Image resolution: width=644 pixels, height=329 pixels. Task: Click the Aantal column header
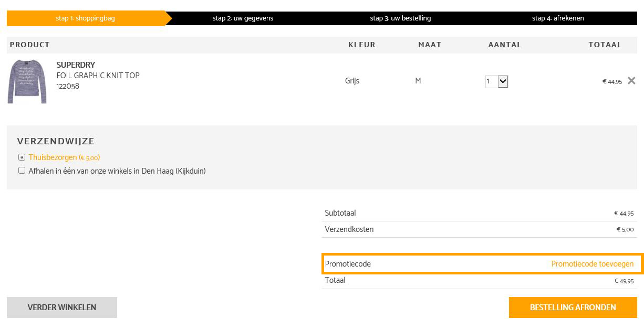pyautogui.click(x=505, y=45)
